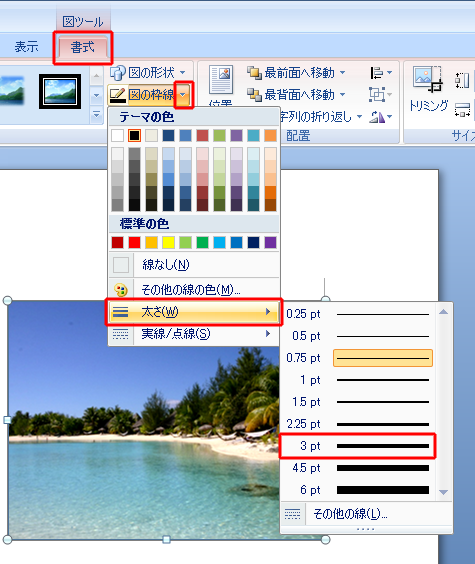Choose 線なし no outline option

tap(194, 265)
